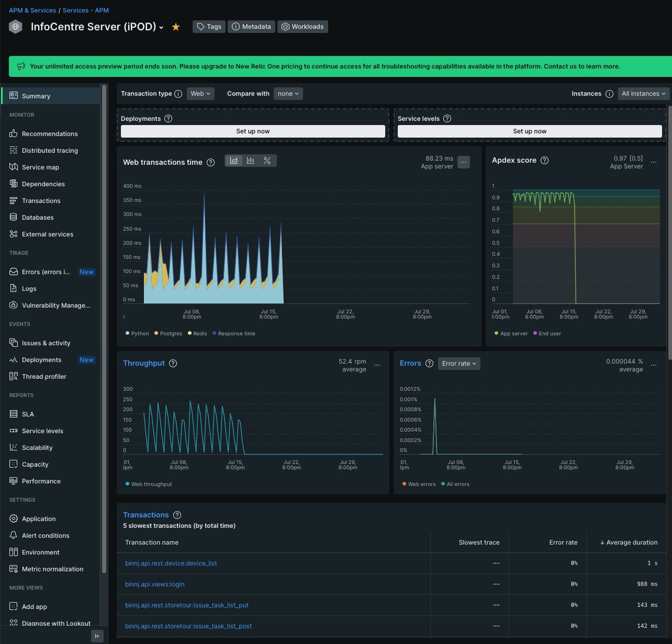The width and height of the screenshot is (672, 644).
Task: Toggle Python legend series
Action: click(138, 333)
